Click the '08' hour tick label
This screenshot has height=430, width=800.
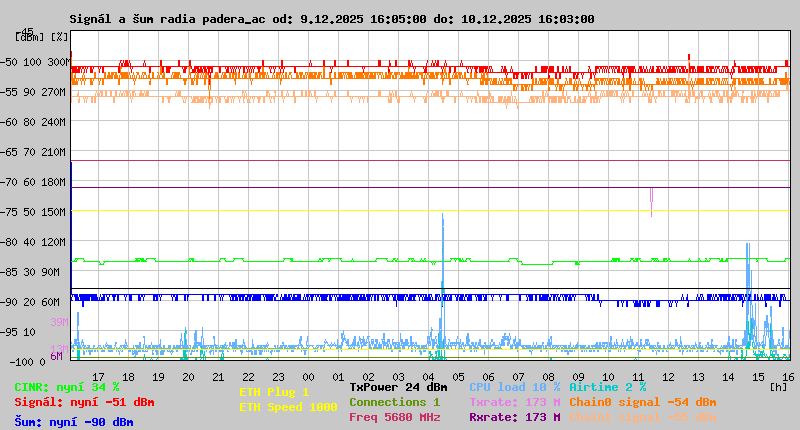tap(548, 377)
